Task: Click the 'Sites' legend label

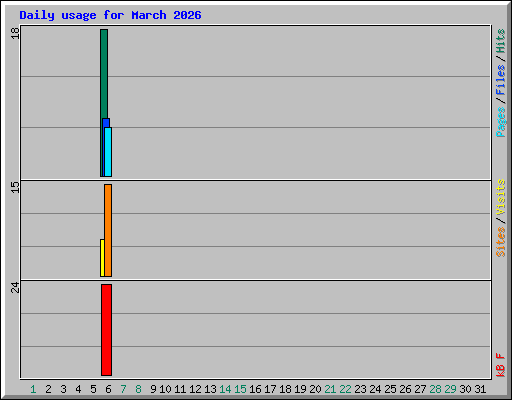Action: click(x=501, y=242)
